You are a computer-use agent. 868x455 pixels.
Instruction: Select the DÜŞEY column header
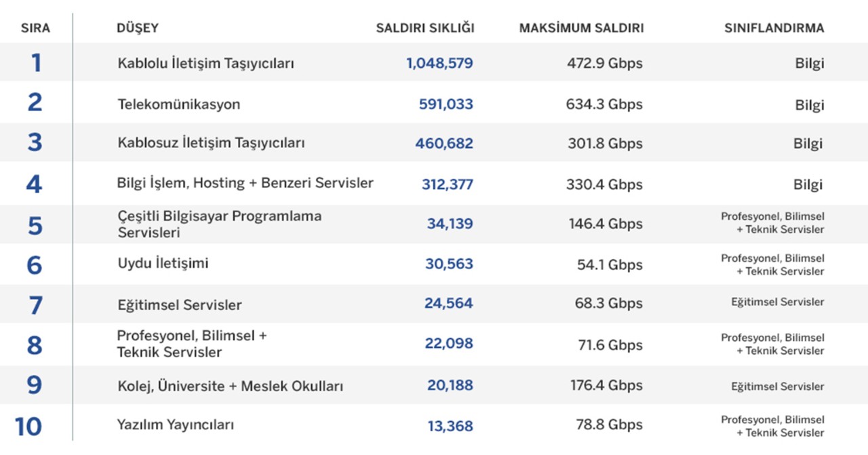pyautogui.click(x=138, y=28)
